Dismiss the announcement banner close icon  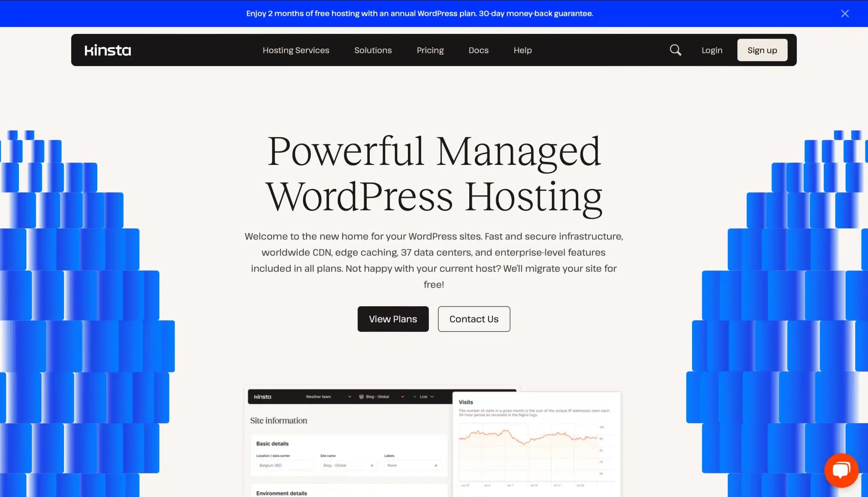845,13
